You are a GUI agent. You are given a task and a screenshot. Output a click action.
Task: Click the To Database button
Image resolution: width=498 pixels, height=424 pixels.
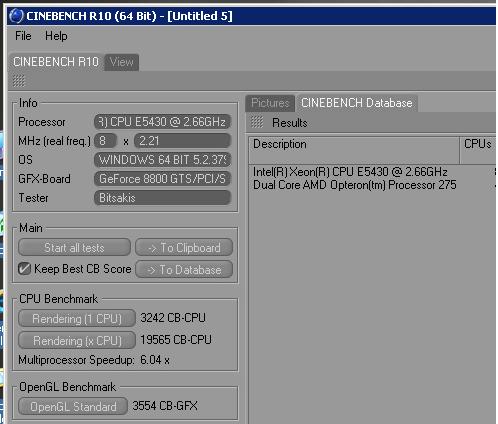pos(184,270)
